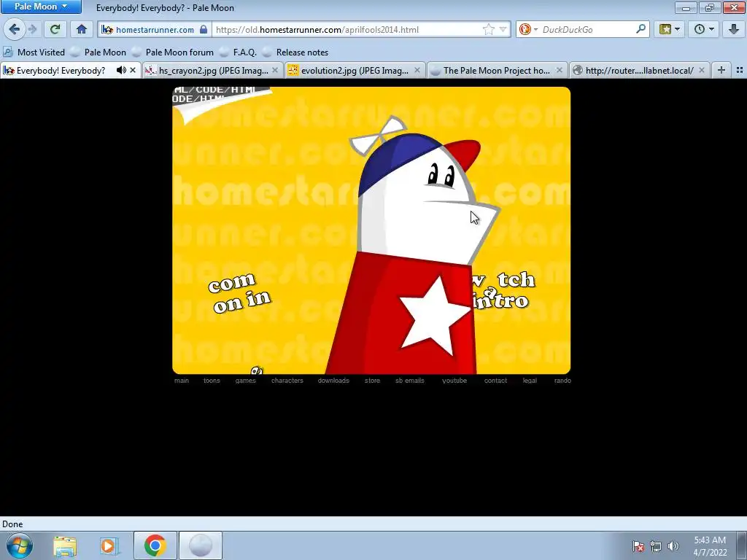Image resolution: width=747 pixels, height=560 pixels.
Task: Switch to the Everybody! Everybody? tab
Action: 61,71
